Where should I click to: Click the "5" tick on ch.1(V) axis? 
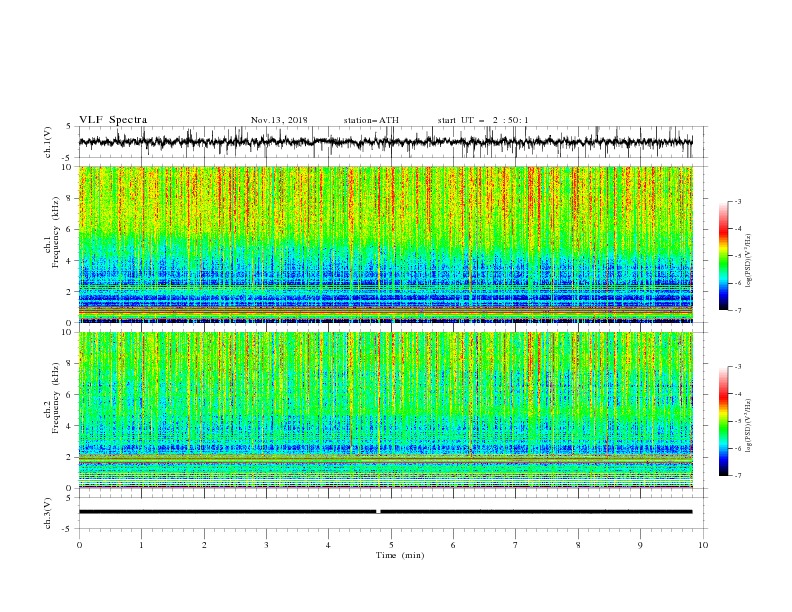point(69,127)
